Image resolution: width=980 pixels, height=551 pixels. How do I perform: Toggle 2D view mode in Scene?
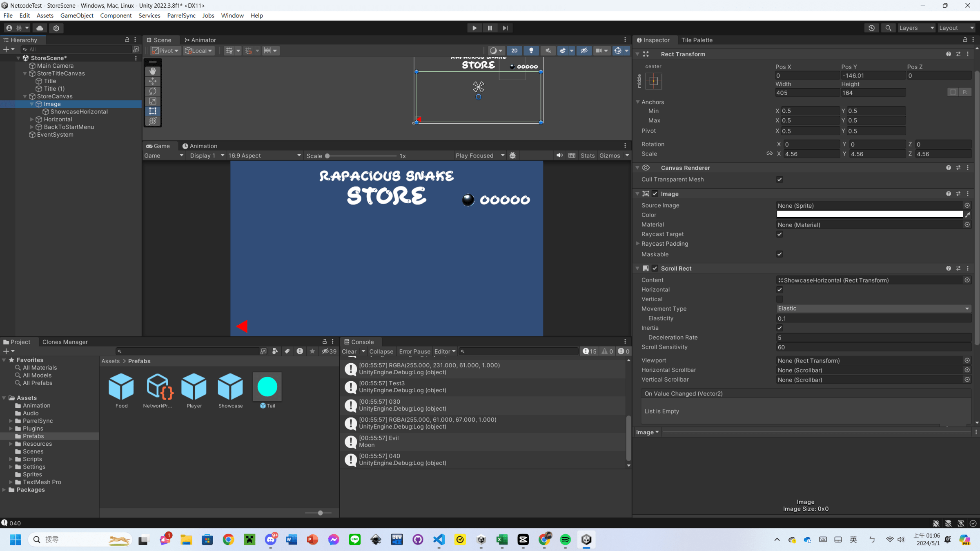click(514, 51)
